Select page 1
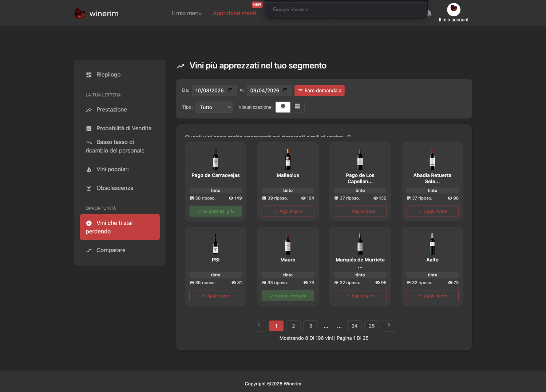546x392 pixels. click(276, 326)
